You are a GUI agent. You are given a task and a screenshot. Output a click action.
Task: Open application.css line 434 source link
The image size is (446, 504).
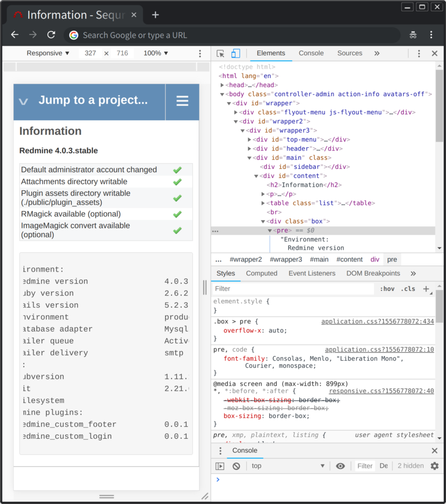[x=377, y=322]
